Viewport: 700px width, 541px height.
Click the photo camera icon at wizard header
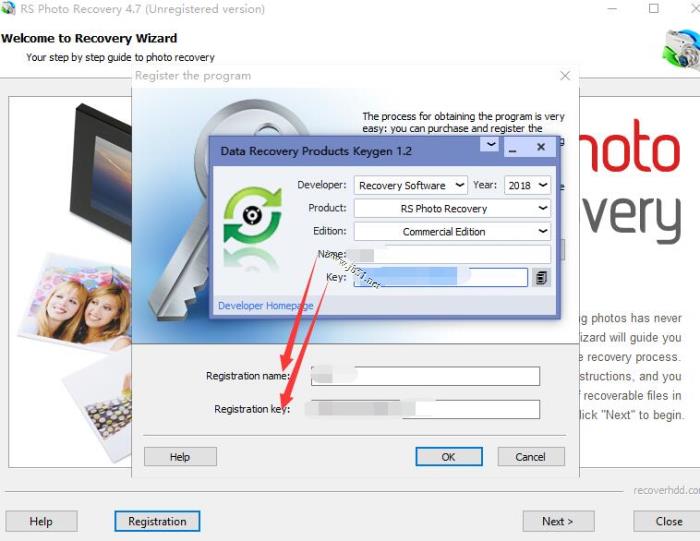[x=681, y=51]
